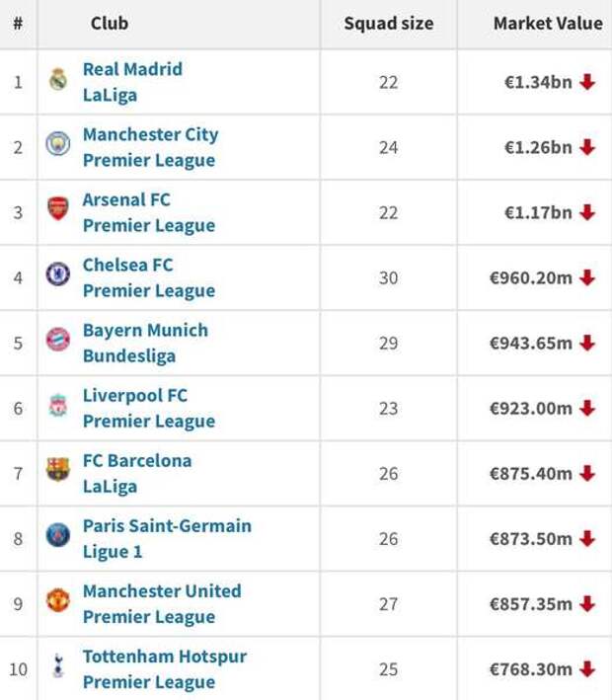Click the Bayern Munich club crest
The height and width of the screenshot is (700, 612).
[x=58, y=340]
